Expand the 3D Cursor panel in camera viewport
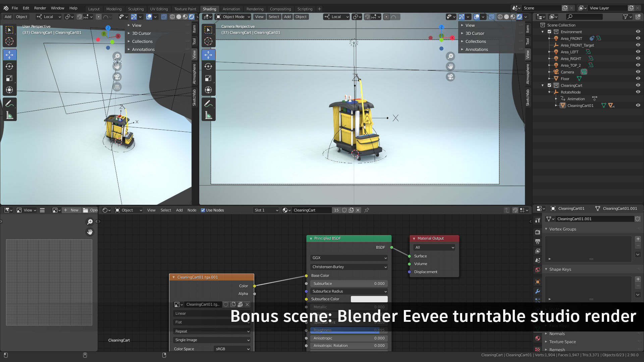Screen dimensions: 644x362 point(475,33)
